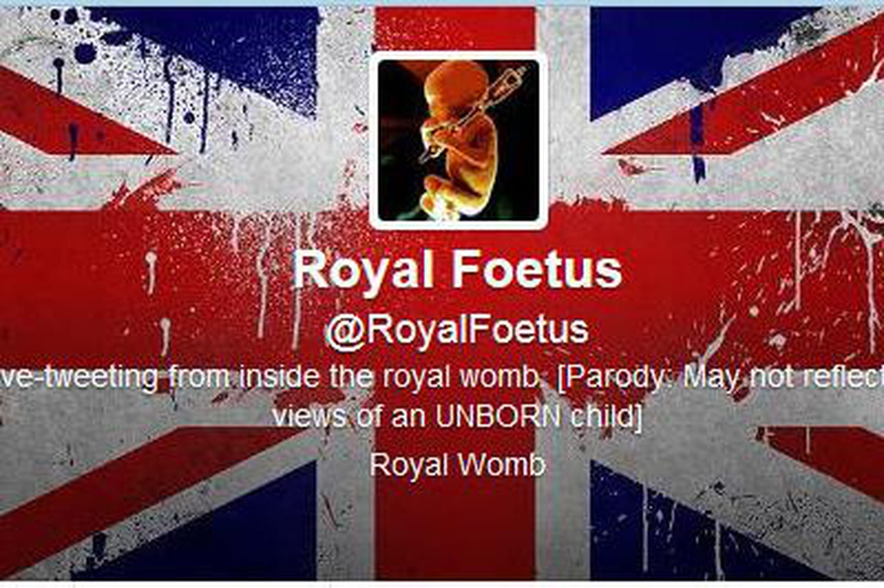Screen dimensions: 884x588
Task: Open the foetus profile avatar image
Action: tap(459, 140)
